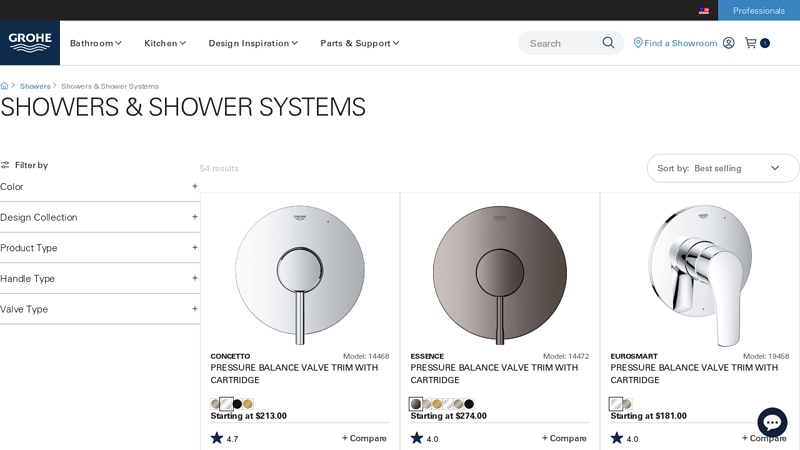The height and width of the screenshot is (450, 800).
Task: Click the CONCETTO collection label
Action: [x=230, y=356]
